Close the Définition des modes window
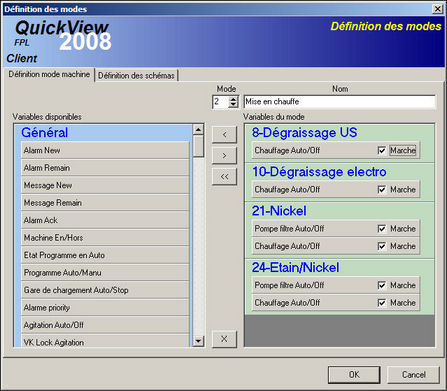447x391 pixels. pyautogui.click(x=437, y=9)
